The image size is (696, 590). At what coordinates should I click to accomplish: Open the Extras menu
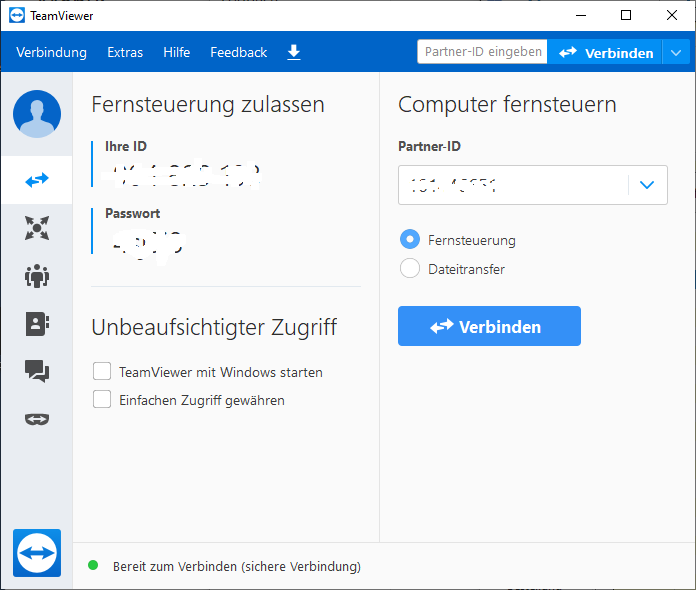125,52
